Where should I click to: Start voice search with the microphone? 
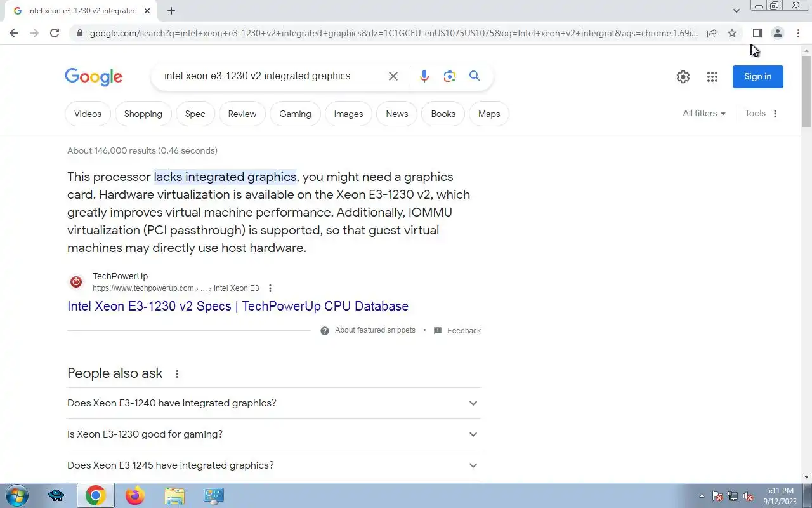pyautogui.click(x=424, y=76)
